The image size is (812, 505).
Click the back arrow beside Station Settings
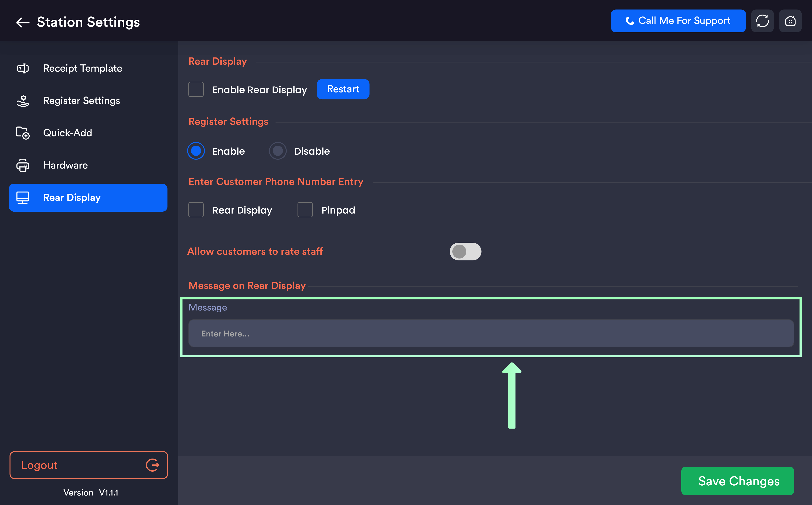pos(23,22)
